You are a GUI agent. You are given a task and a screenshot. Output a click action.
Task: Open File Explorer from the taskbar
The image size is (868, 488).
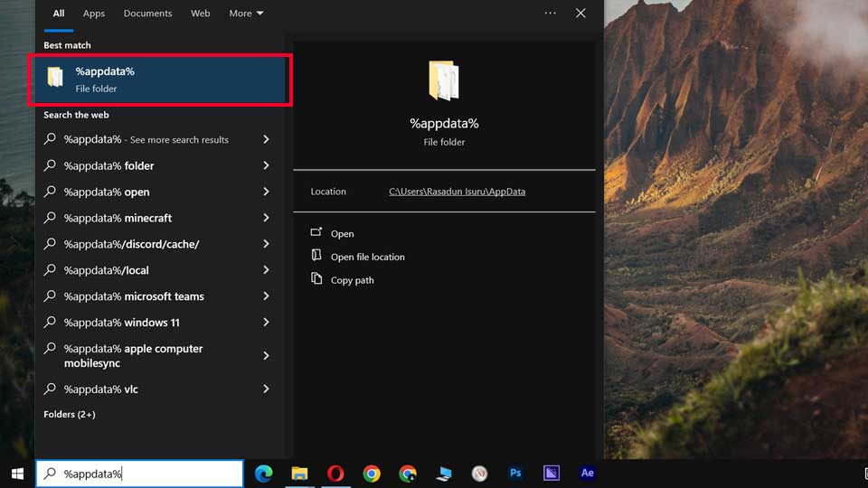(x=299, y=474)
